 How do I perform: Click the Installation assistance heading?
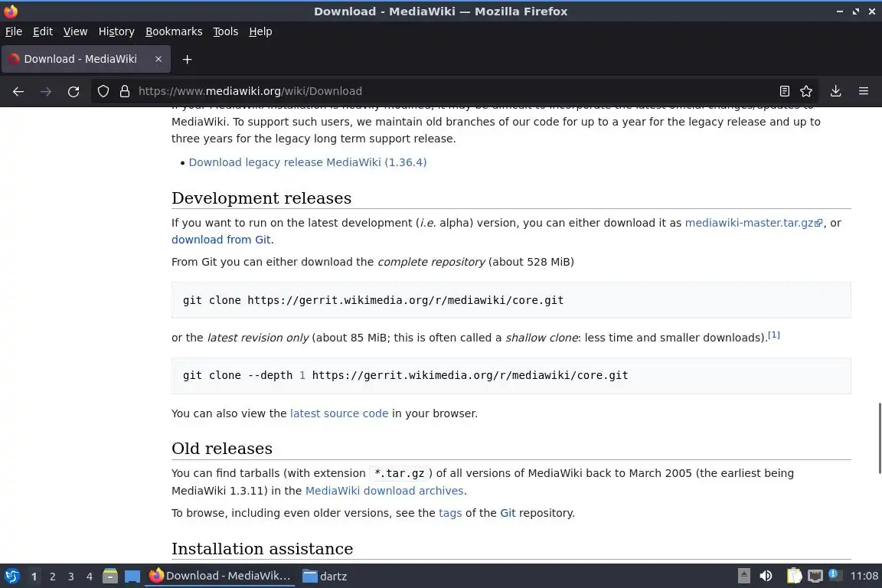coord(262,549)
